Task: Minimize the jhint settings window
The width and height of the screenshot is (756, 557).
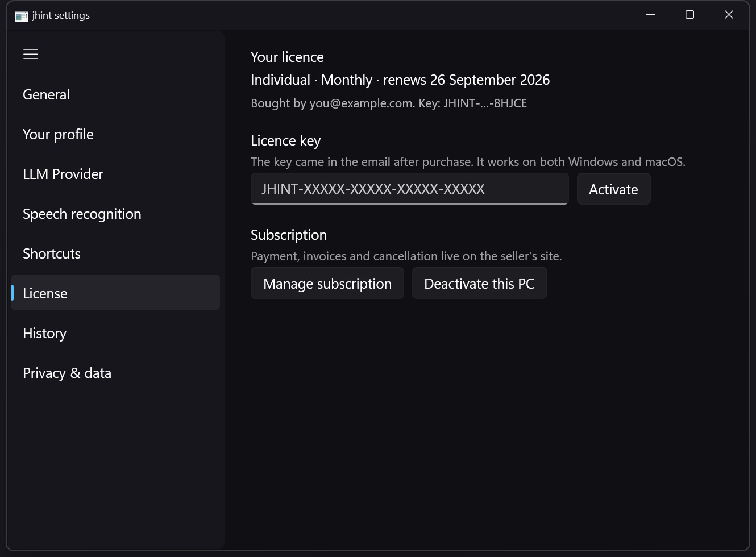Action: tap(651, 15)
